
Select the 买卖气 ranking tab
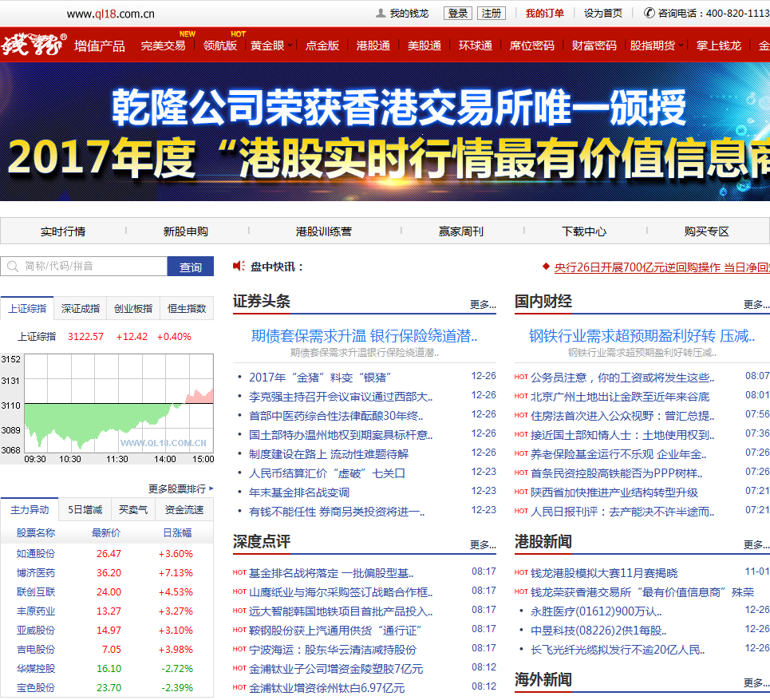tap(133, 510)
